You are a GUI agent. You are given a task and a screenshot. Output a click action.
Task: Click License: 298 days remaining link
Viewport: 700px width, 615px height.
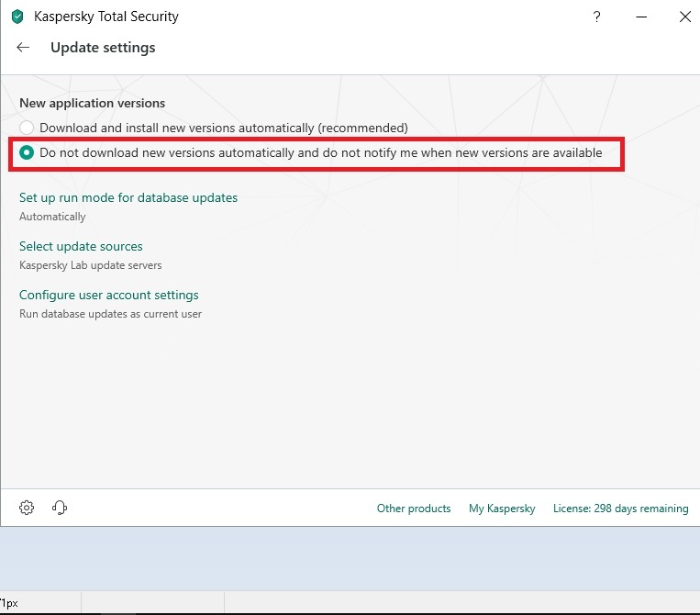620,509
